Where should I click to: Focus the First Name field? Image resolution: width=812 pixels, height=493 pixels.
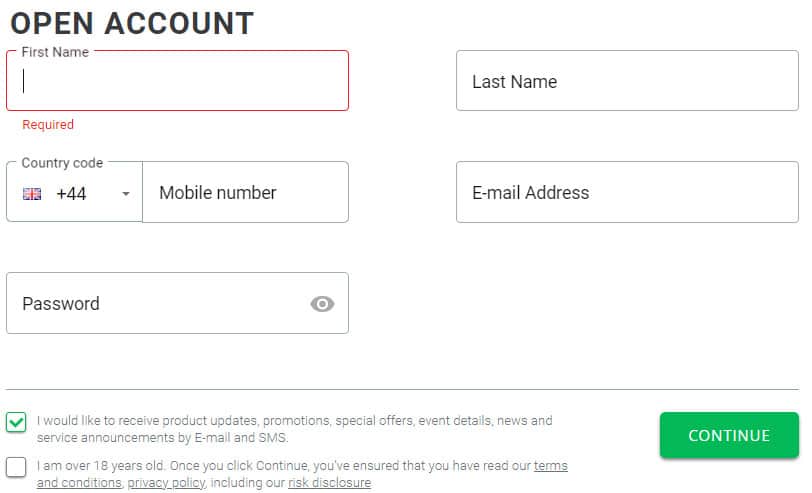pos(180,81)
